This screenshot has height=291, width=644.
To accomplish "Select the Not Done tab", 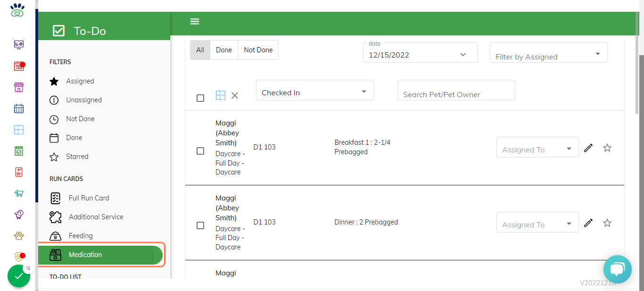I will pos(258,50).
